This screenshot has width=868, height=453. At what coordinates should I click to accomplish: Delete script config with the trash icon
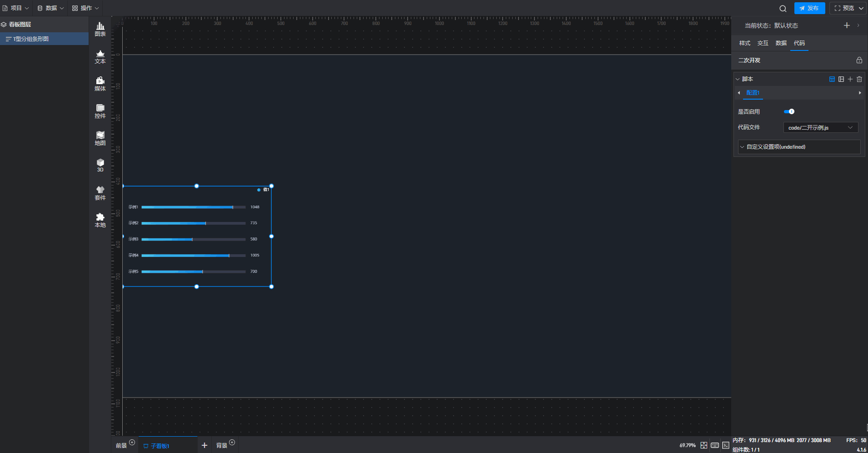tap(859, 79)
